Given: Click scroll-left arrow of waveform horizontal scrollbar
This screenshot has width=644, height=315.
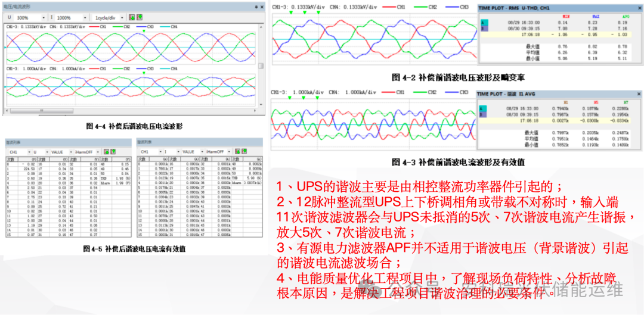Looking at the screenshot, I should coord(7,111).
